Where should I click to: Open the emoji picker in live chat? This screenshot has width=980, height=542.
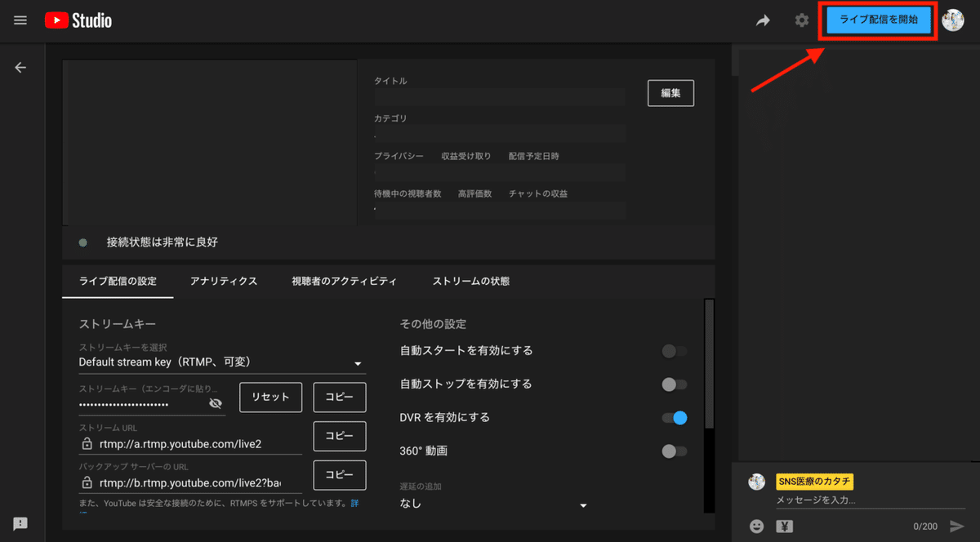coord(756,526)
